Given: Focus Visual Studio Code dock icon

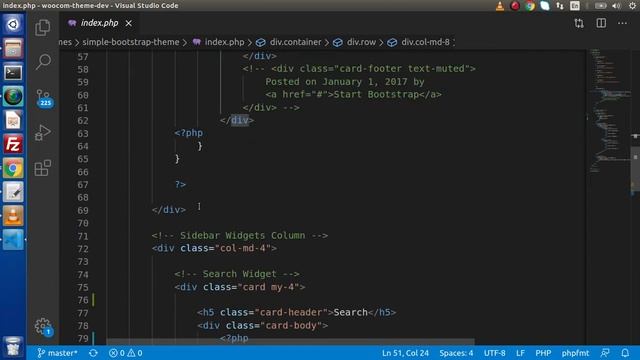Looking at the screenshot, I should click(13, 240).
